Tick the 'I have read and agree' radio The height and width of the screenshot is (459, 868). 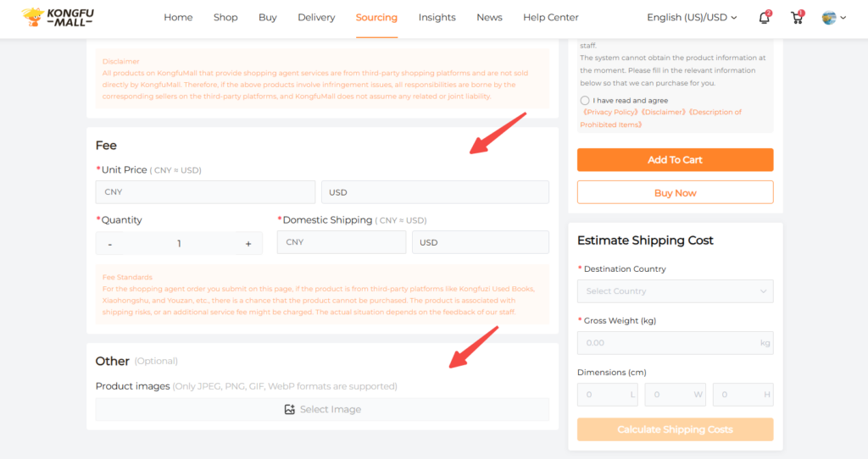585,101
